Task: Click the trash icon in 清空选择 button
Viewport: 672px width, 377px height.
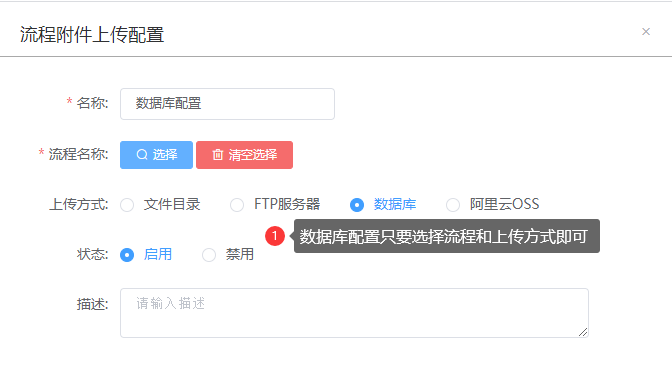Action: [218, 155]
